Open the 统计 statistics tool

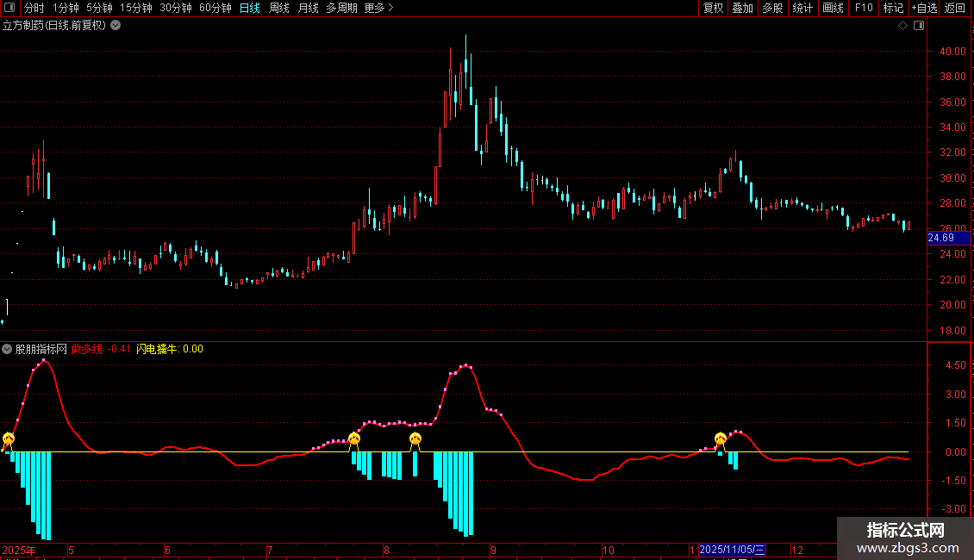tap(802, 8)
